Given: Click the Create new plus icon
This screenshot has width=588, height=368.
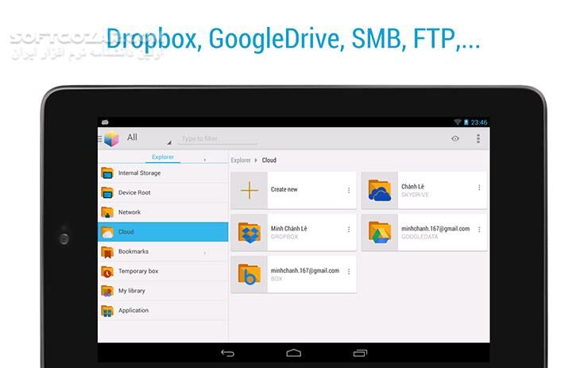Looking at the screenshot, I should coord(250,190).
